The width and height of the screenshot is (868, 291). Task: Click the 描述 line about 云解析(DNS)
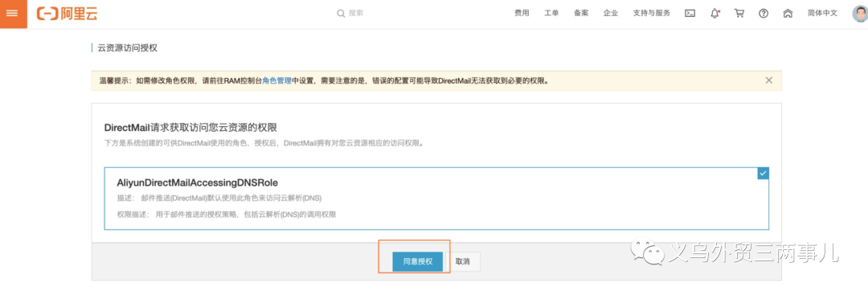[219, 198]
